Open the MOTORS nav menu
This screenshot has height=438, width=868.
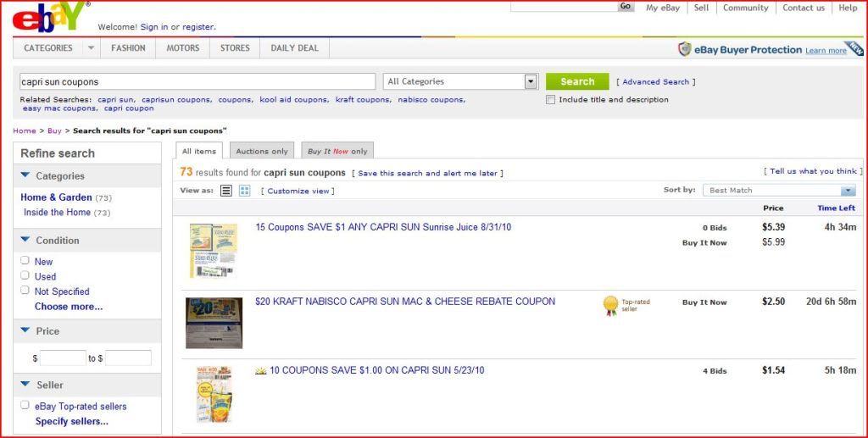pos(183,48)
